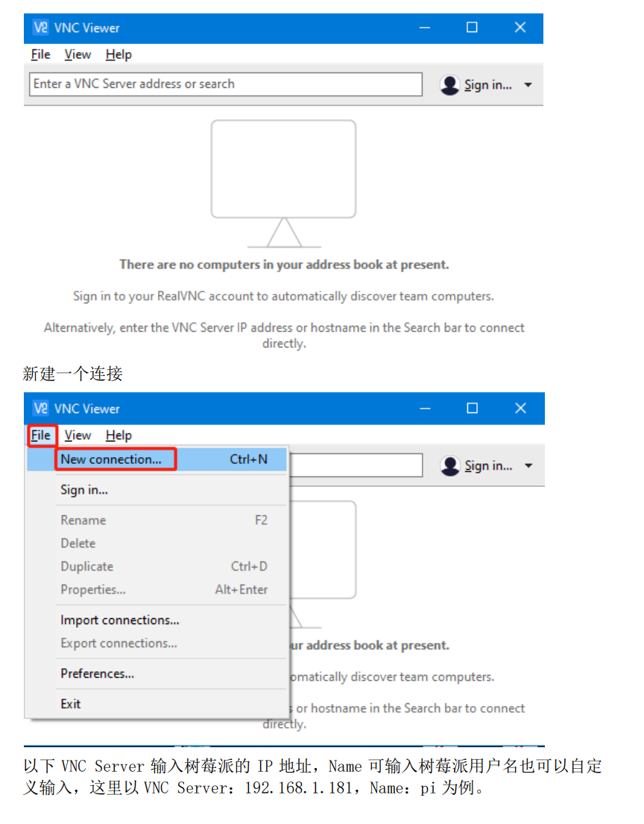Select Duplicate entry in File menu
This screenshot has width=644, height=824.
coord(157,567)
